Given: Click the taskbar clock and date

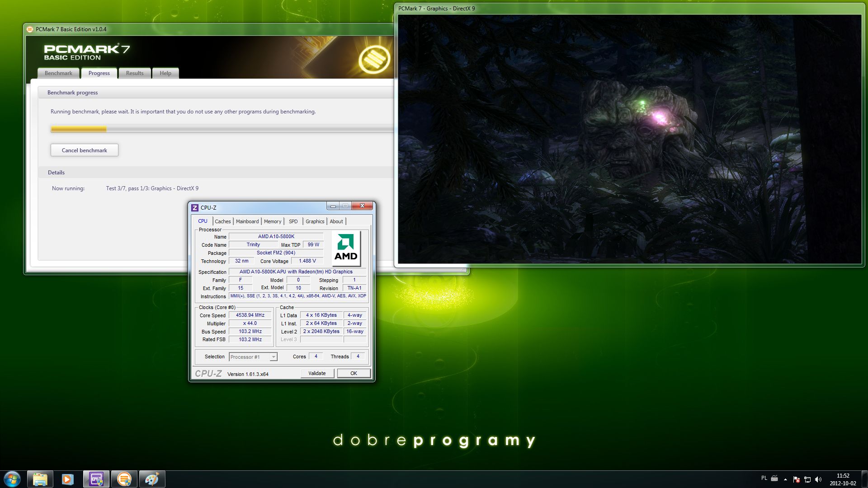Looking at the screenshot, I should tap(843, 479).
